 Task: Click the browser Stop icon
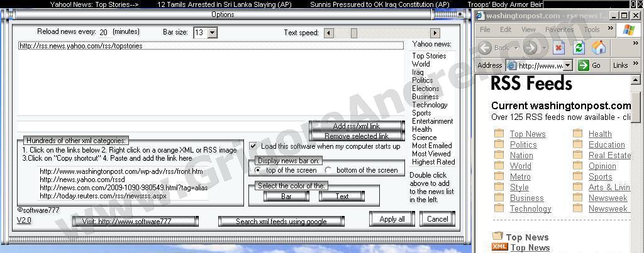point(558,48)
